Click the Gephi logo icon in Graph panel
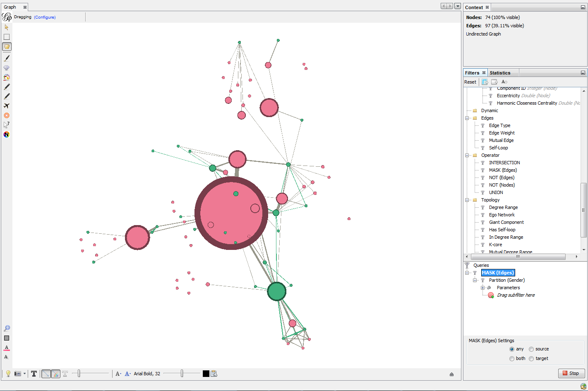 [x=7, y=17]
